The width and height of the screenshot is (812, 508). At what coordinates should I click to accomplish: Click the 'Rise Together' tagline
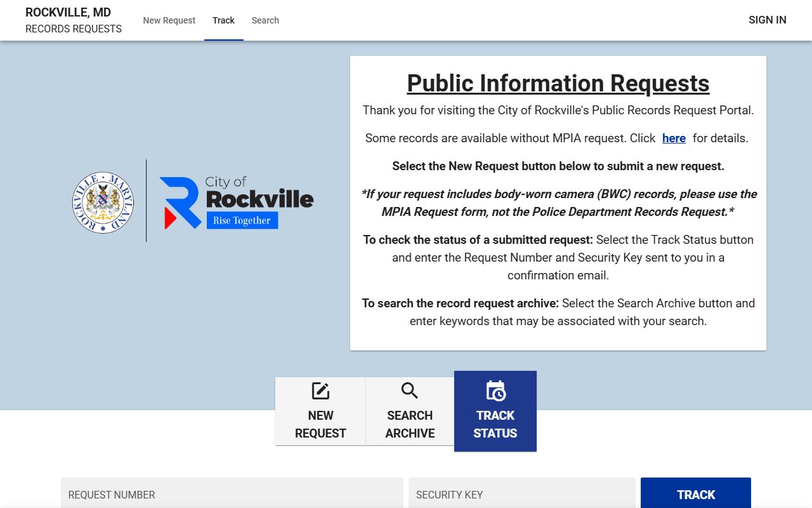click(242, 220)
